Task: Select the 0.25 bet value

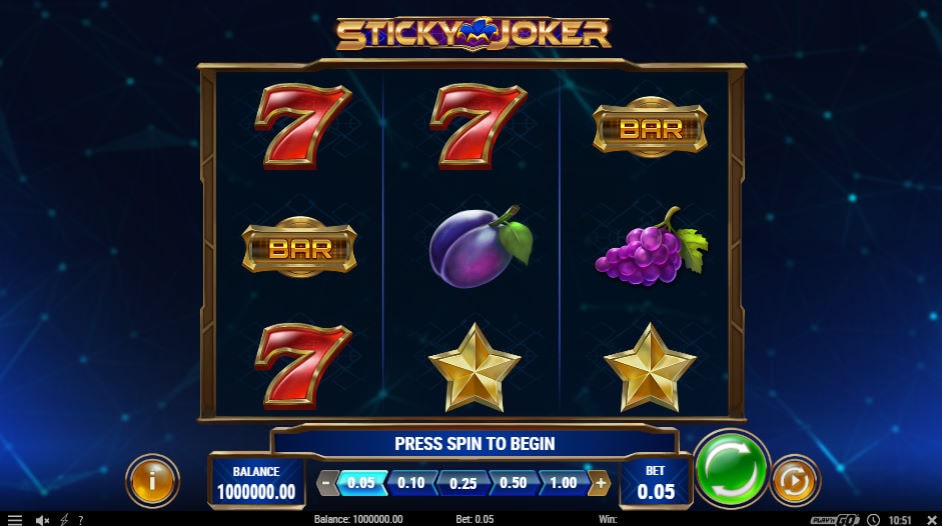Action: pyautogui.click(x=462, y=483)
